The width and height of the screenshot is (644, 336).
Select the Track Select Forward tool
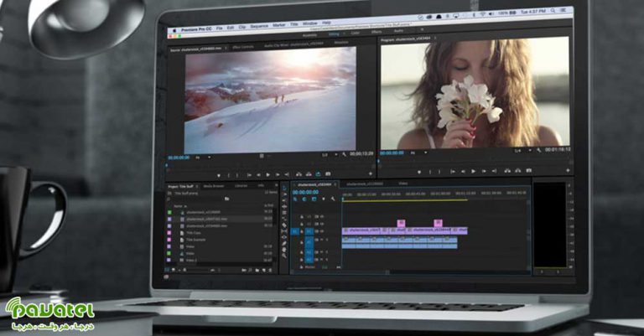[284, 194]
